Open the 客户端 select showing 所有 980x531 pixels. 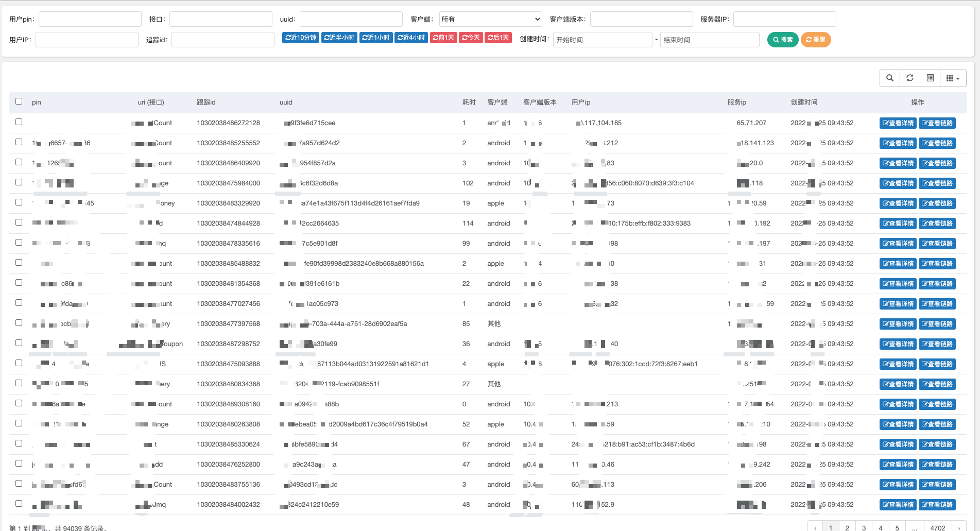pos(491,19)
